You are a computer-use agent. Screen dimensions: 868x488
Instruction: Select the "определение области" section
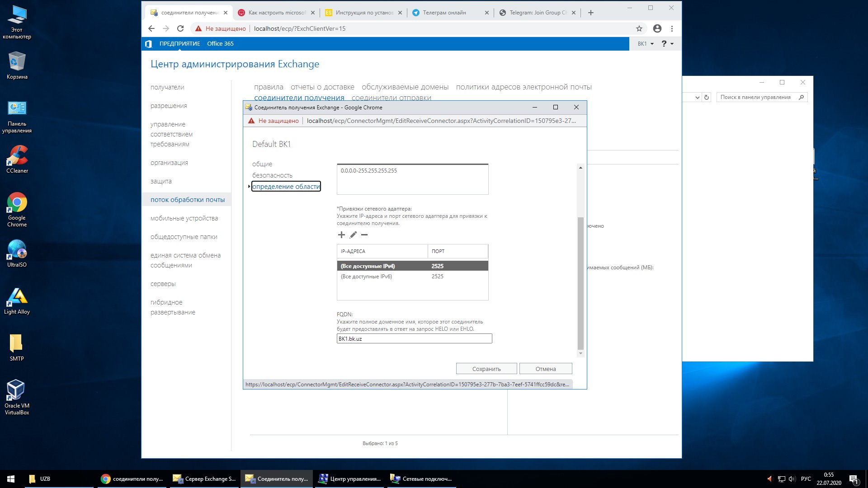point(286,186)
